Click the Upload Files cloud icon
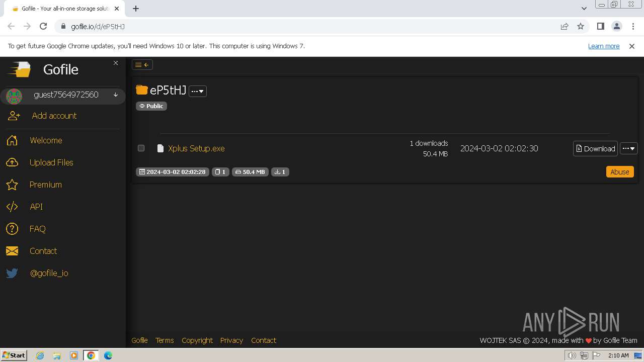 (12, 162)
